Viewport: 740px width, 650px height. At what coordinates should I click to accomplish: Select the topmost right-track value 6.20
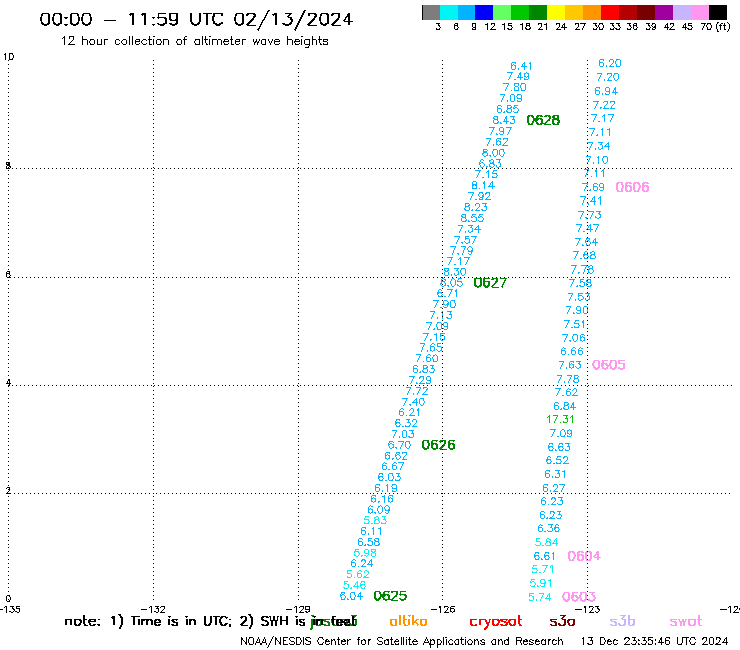pyautogui.click(x=610, y=63)
